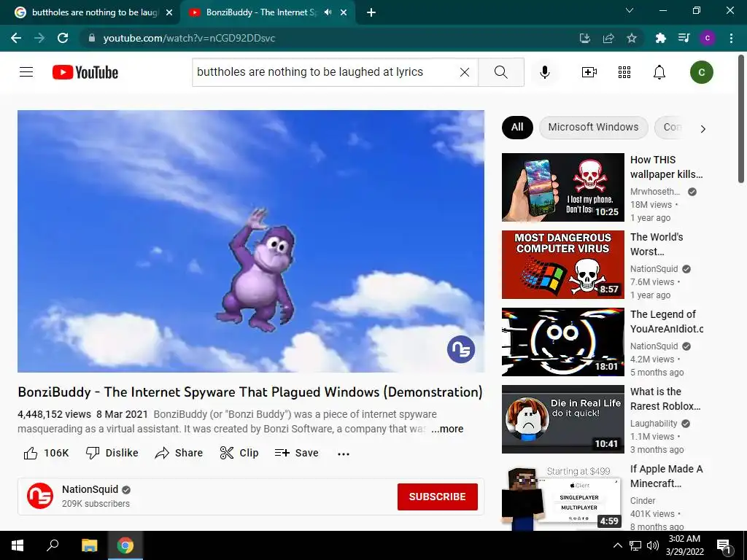Image resolution: width=747 pixels, height=560 pixels.
Task: Open the YouTube apps grid
Action: point(624,72)
